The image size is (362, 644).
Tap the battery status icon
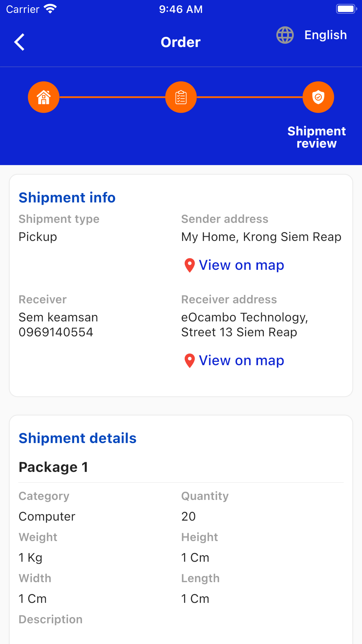tap(346, 9)
